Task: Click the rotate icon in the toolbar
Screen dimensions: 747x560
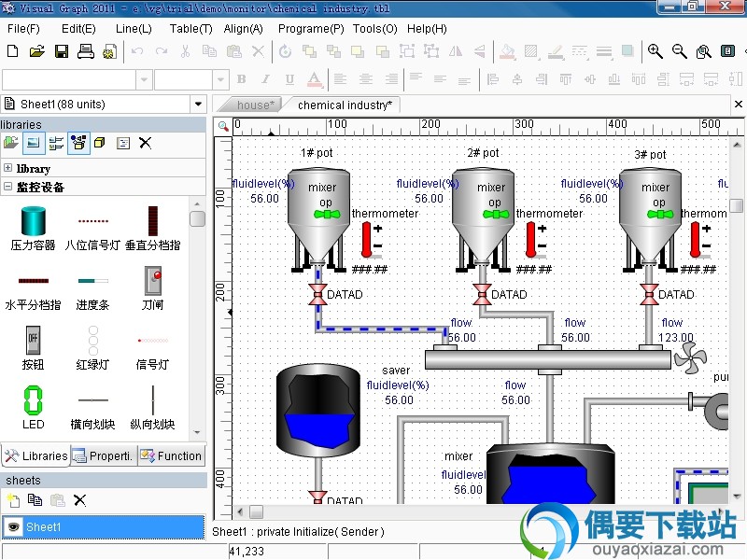Action: pyautogui.click(x=285, y=51)
